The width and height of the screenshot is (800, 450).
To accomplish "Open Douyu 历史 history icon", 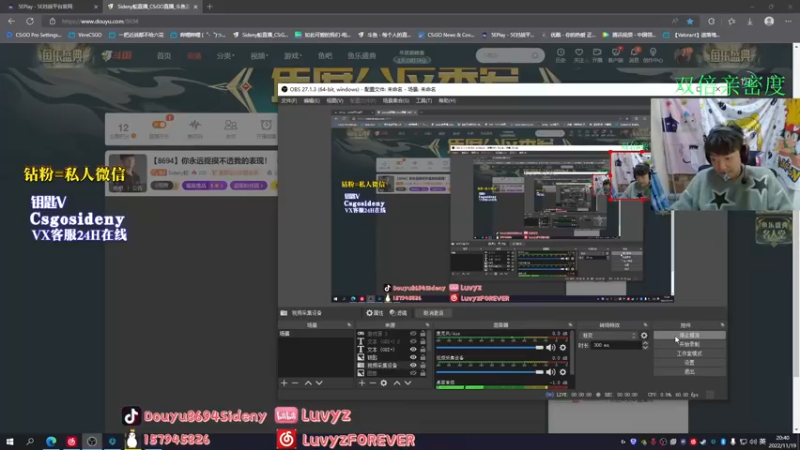I will point(561,56).
